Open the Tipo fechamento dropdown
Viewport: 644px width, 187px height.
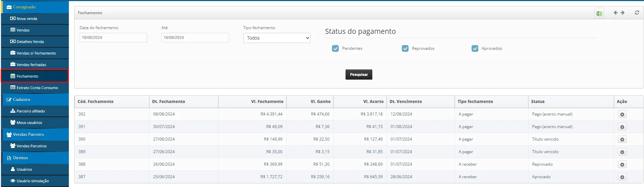(276, 38)
